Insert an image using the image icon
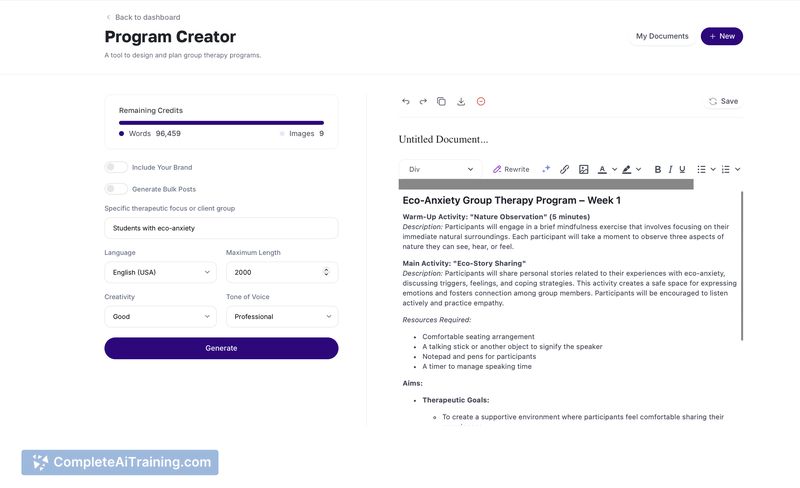 [x=584, y=169]
